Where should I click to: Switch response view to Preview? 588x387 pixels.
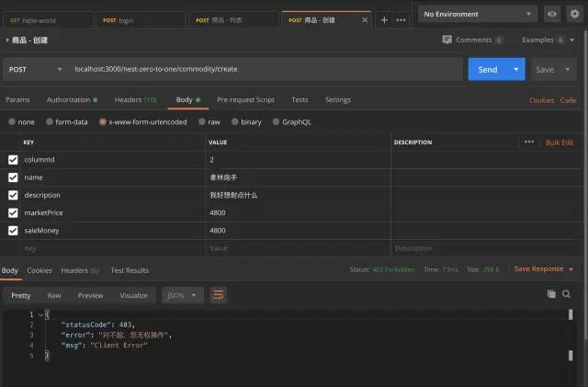90,296
